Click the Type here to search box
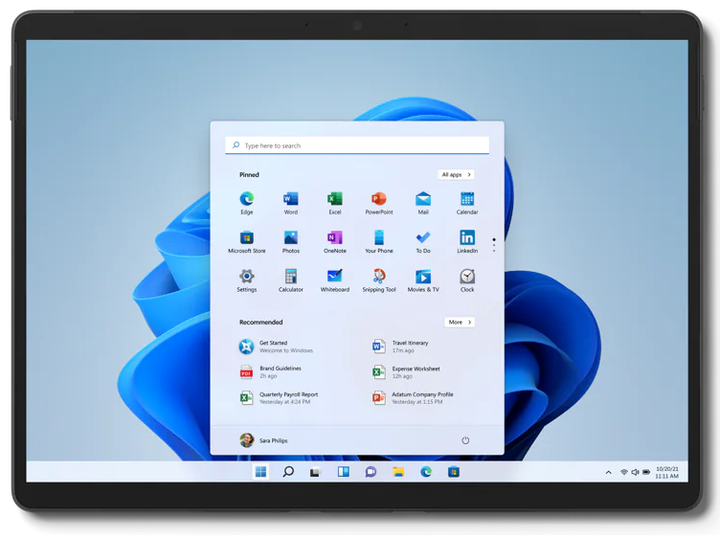The image size is (720, 536). coord(357,145)
